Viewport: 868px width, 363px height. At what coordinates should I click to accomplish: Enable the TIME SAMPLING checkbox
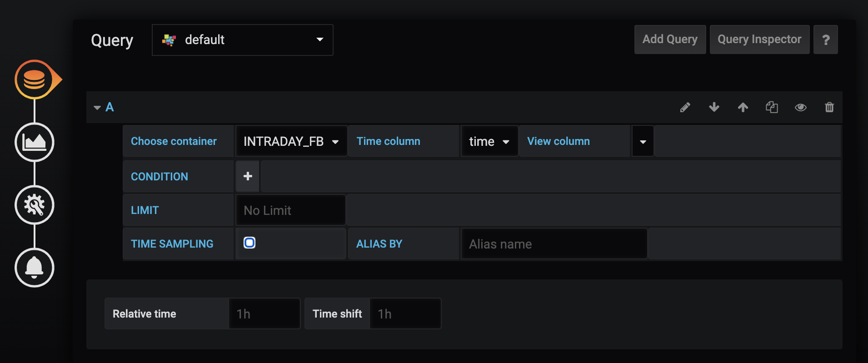249,243
